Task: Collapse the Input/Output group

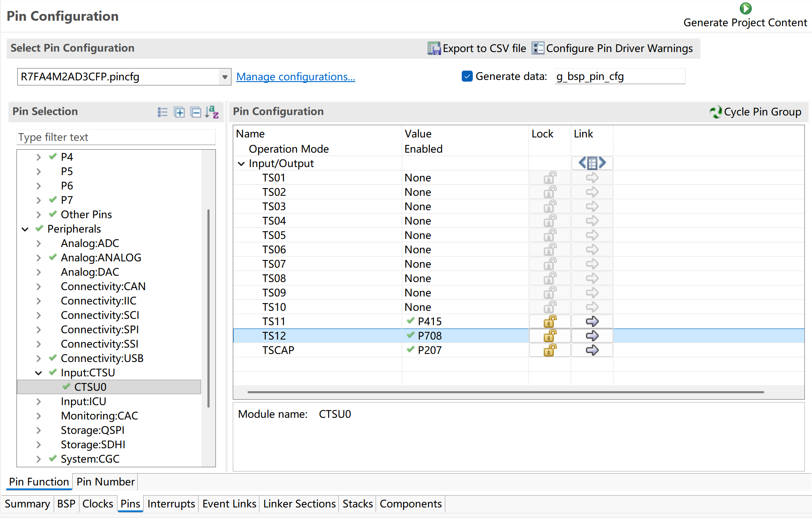Action: (x=241, y=164)
